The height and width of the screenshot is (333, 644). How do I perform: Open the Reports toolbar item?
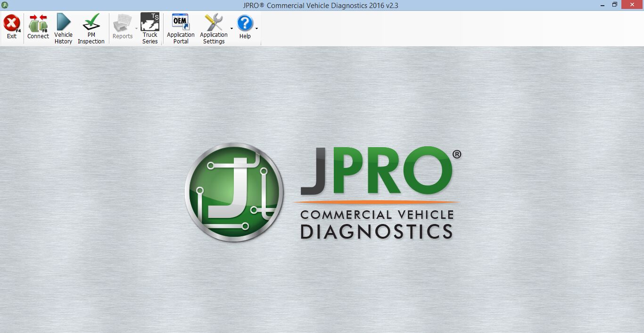pyautogui.click(x=123, y=28)
